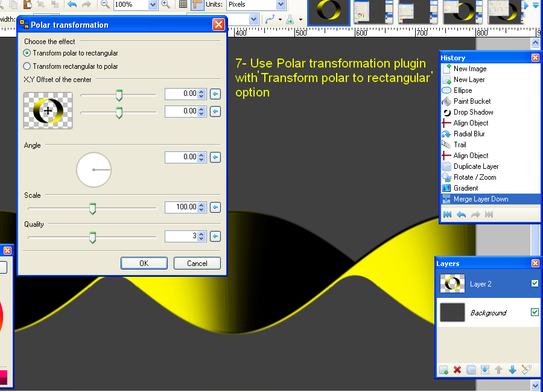This screenshot has width=543, height=392.
Task: Zoom in using the plus magnifier
Action: pyautogui.click(x=165, y=4)
